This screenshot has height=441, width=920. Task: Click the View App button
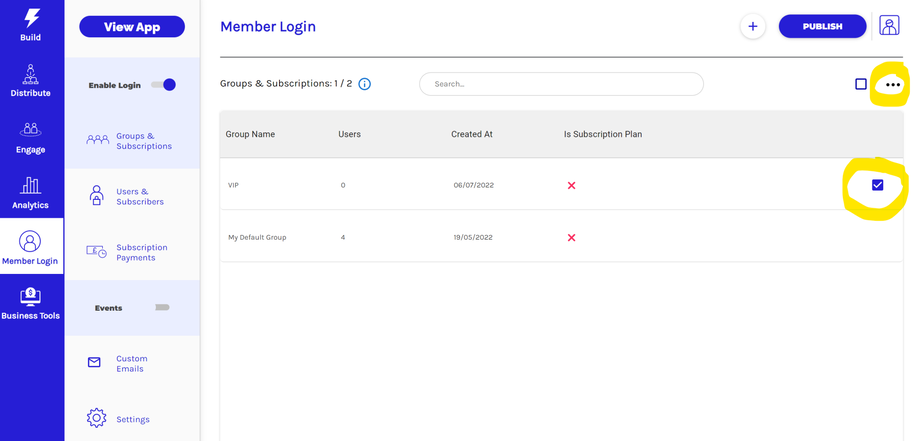click(132, 27)
